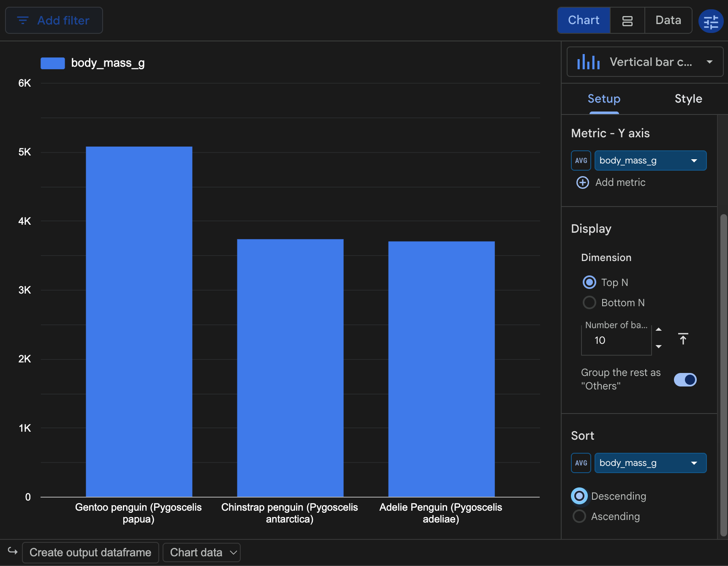Click the 'Metric - Y axis' heading

click(610, 133)
